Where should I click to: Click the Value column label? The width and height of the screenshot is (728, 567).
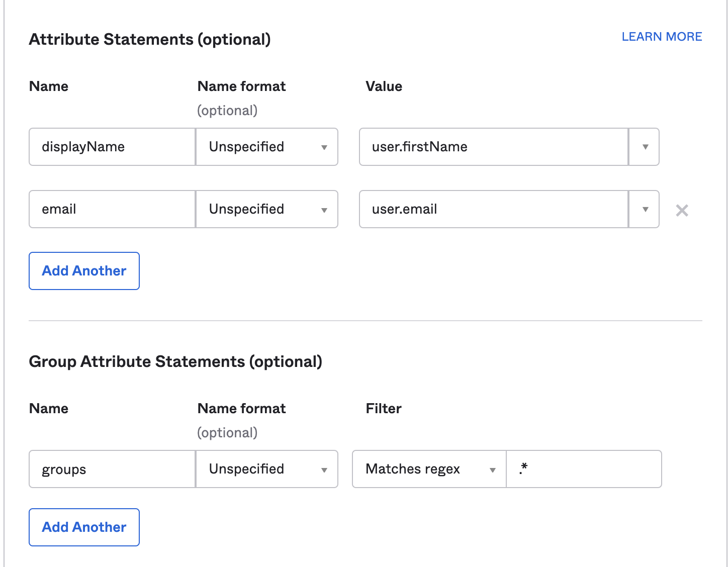384,86
